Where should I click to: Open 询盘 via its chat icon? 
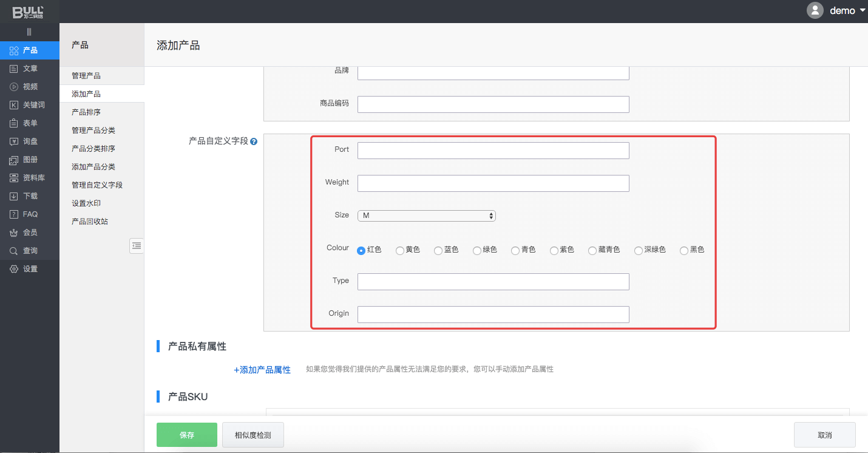point(14,141)
